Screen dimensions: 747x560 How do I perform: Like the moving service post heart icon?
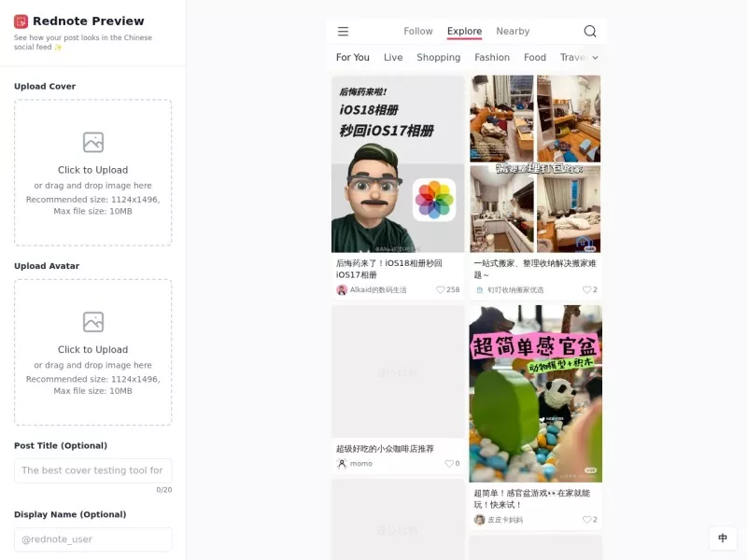(586, 289)
